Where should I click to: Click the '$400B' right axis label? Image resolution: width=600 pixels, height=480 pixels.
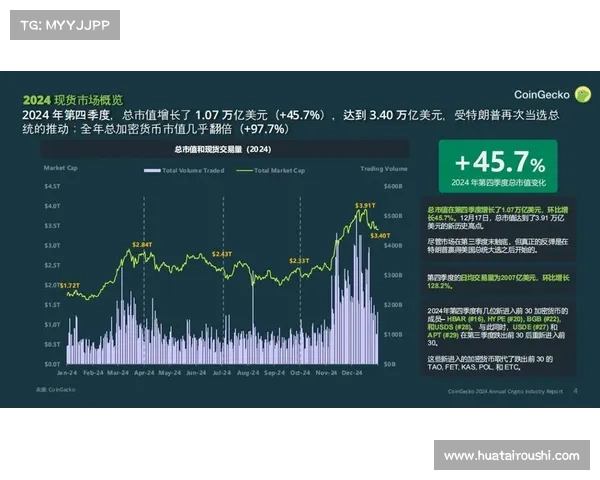pos(393,245)
